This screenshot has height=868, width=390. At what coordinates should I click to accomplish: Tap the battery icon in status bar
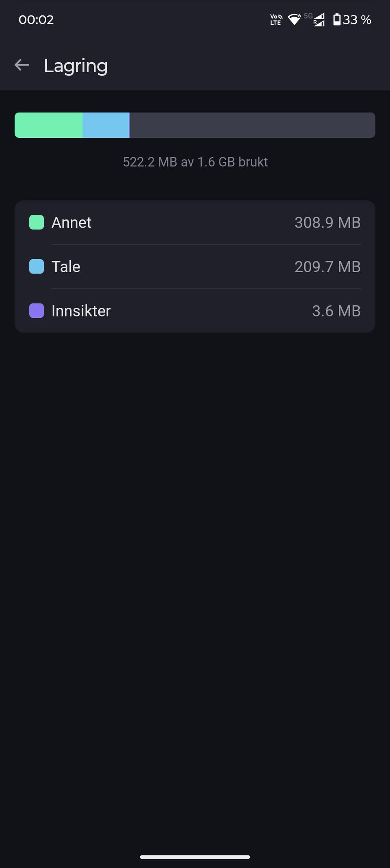tap(337, 20)
